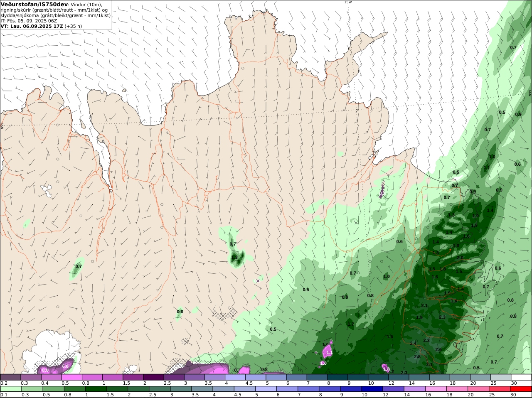The height and width of the screenshot is (398, 532).
Task: Click the initial time 'IT: Fös. 05. 09. 2025 06Z'
Action: [29, 21]
